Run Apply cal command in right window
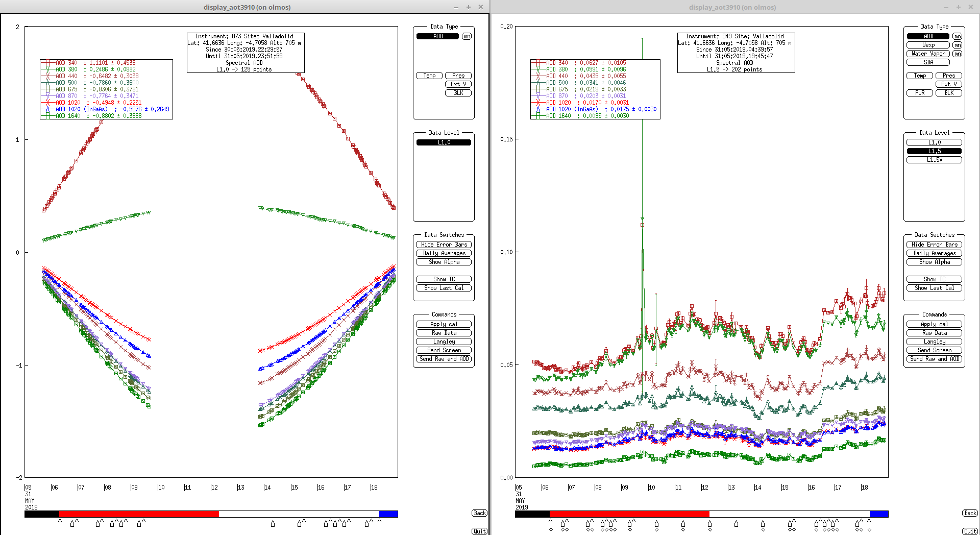This screenshot has width=980, height=535. coord(935,324)
